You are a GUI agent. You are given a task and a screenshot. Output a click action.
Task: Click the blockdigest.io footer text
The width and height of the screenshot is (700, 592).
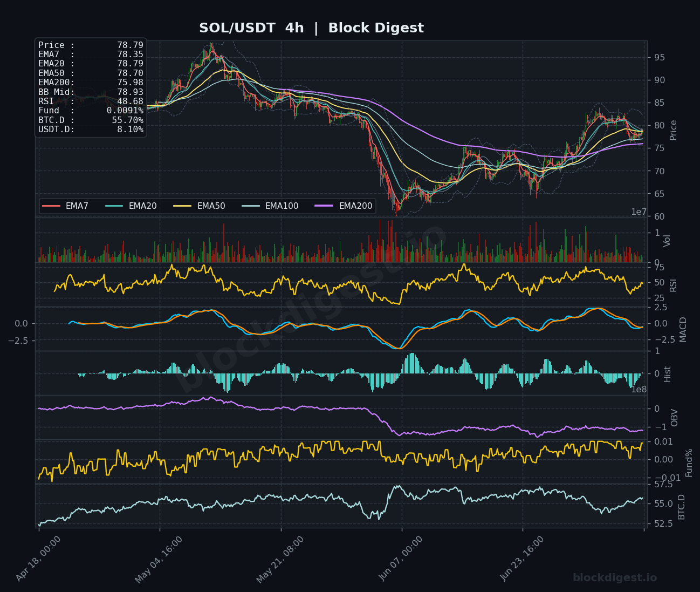[615, 577]
